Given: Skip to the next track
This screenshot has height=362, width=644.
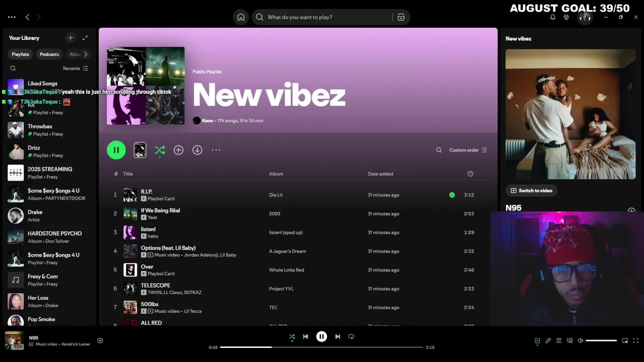Looking at the screenshot, I should 338,336.
